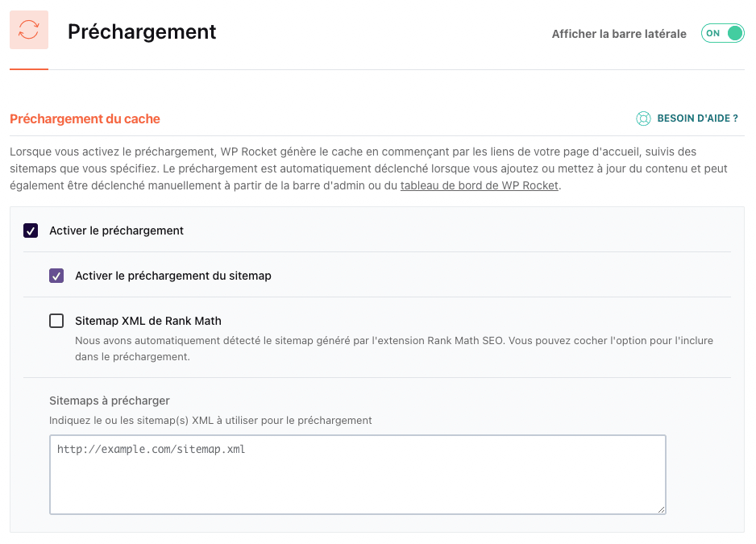The image size is (756, 544).
Task: Click the Rank Math SEO detection description text
Action: [393, 348]
